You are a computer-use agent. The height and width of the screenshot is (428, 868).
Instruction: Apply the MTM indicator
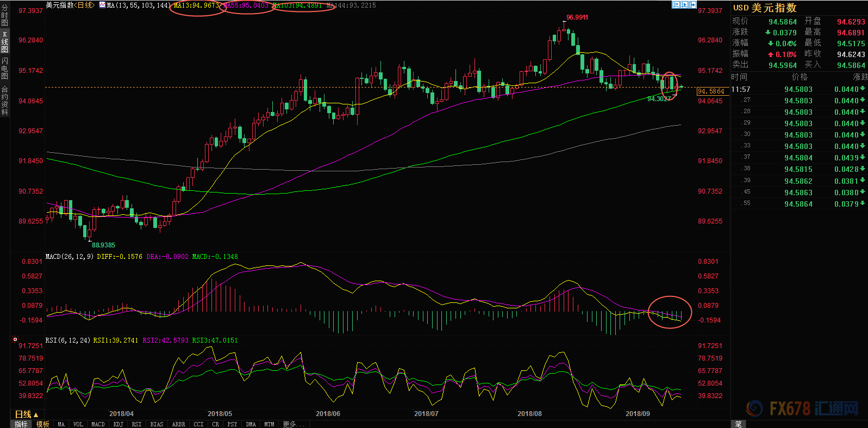pos(269,424)
